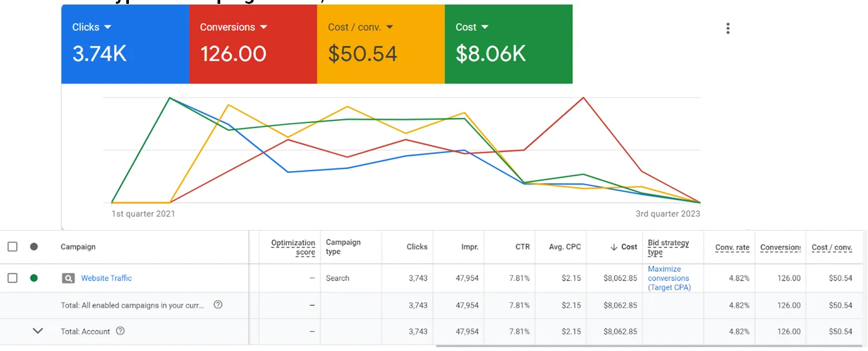Click the horizontal scrollbar below the table
Image resolution: width=868 pixels, height=351 pixels.
pyautogui.click(x=648, y=346)
